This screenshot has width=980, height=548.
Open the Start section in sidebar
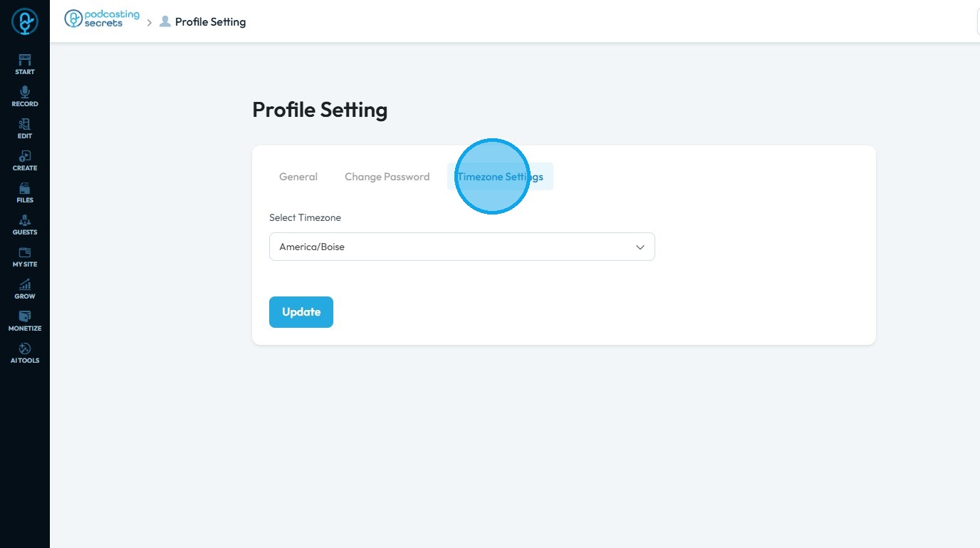(25, 63)
